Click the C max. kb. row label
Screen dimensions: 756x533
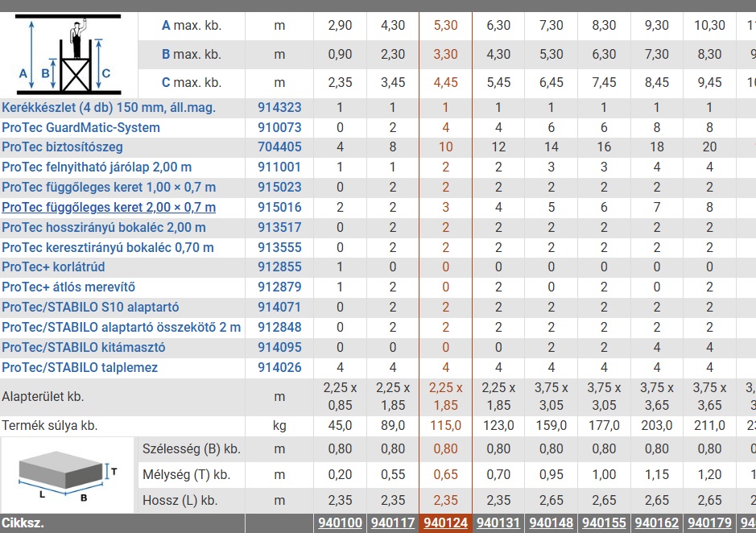click(x=192, y=82)
